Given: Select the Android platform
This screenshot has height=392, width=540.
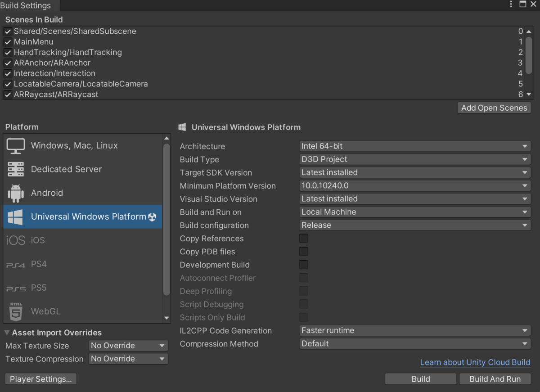Looking at the screenshot, I should pos(83,193).
